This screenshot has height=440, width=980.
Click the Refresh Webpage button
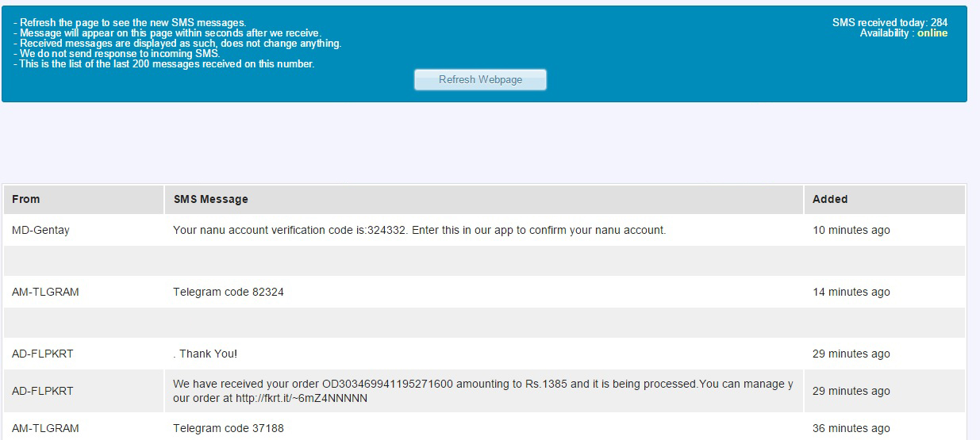480,79
